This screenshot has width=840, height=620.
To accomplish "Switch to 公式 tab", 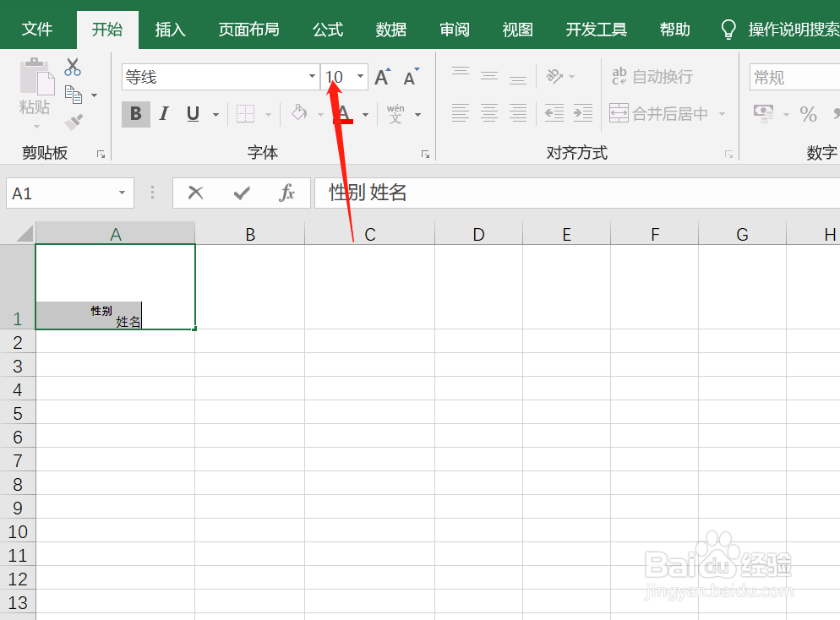I will 328,29.
